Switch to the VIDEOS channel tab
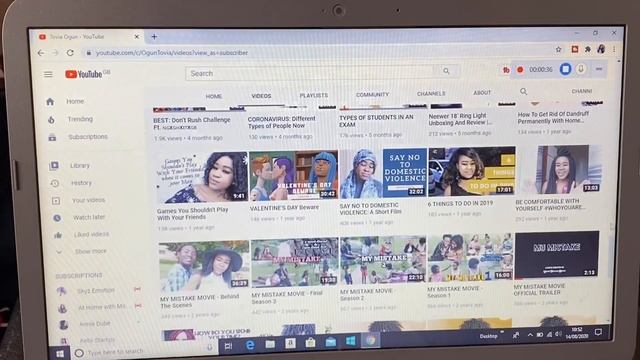Screen dimensions: 640x360 [261, 96]
